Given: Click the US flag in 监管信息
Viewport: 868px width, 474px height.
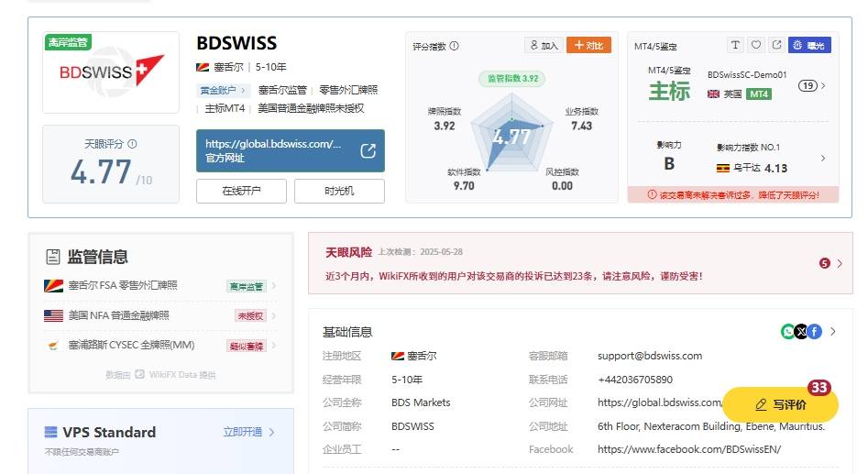Looking at the screenshot, I should [54, 315].
